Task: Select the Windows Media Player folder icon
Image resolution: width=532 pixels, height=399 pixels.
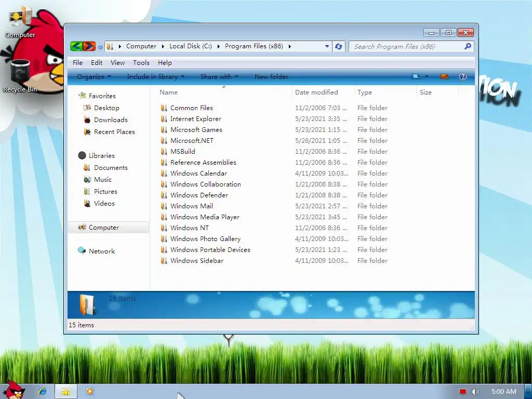Action: coord(164,217)
